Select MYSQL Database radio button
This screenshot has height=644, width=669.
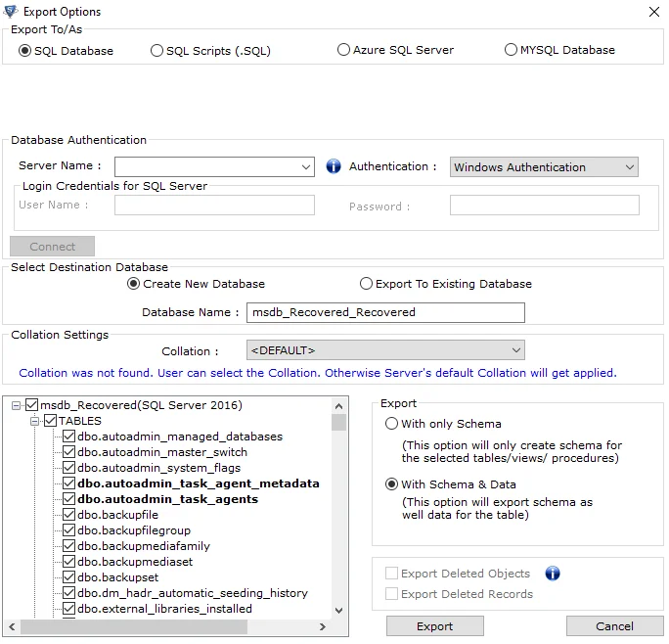click(x=512, y=50)
